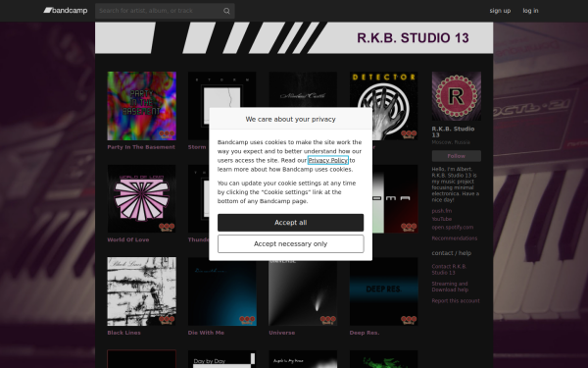Open the album cover with the green figure
This screenshot has width=588, height=368.
click(x=383, y=359)
